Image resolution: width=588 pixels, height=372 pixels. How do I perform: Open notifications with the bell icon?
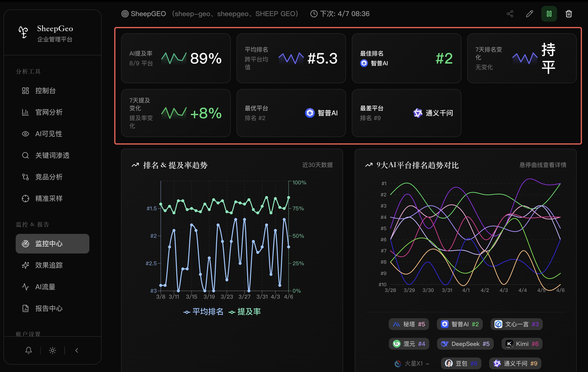tap(29, 350)
